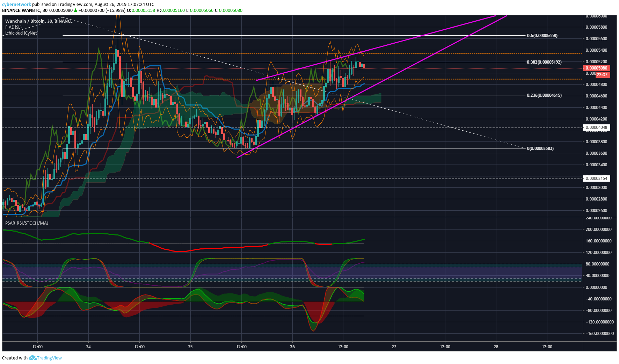Click the red 0.00005080 current price tag
Viewport: 619px width, 364px height.
coord(596,68)
